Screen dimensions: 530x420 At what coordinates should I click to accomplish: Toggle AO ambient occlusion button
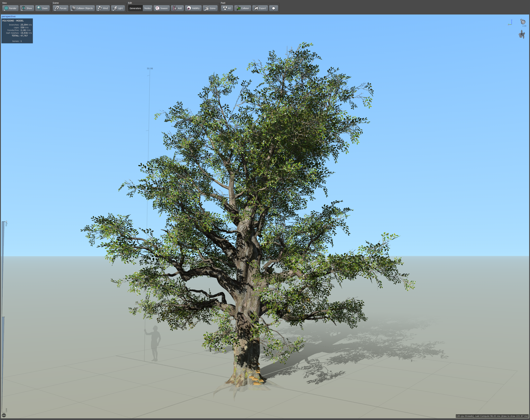click(227, 8)
